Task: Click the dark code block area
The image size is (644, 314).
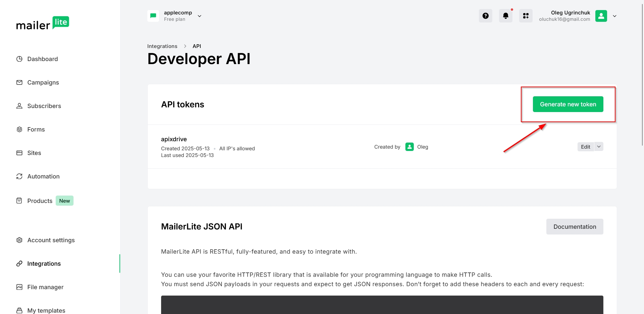Action: [382, 305]
